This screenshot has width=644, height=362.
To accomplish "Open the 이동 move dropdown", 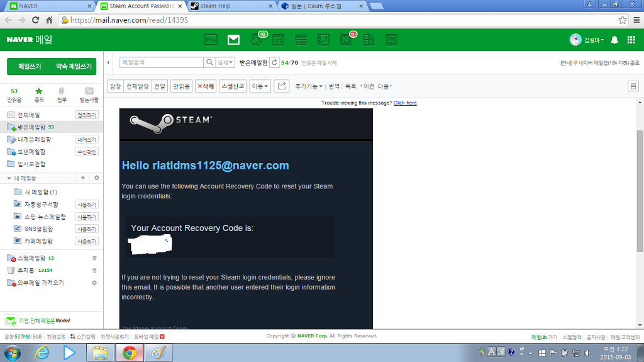I will (260, 86).
